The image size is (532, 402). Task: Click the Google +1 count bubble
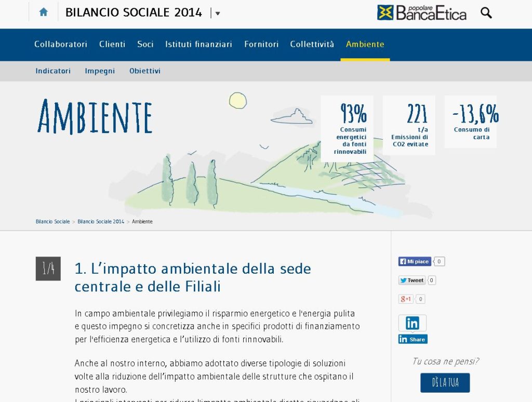420,299
